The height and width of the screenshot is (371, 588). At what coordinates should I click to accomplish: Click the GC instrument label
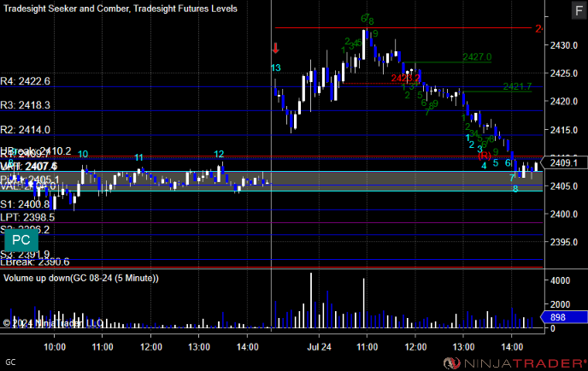click(x=10, y=362)
